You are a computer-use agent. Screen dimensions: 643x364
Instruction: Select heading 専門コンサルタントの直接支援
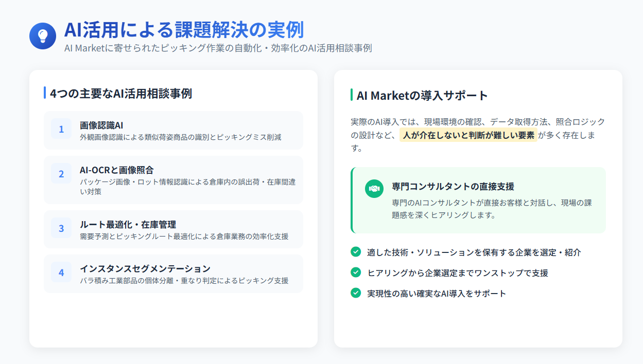[x=453, y=187]
